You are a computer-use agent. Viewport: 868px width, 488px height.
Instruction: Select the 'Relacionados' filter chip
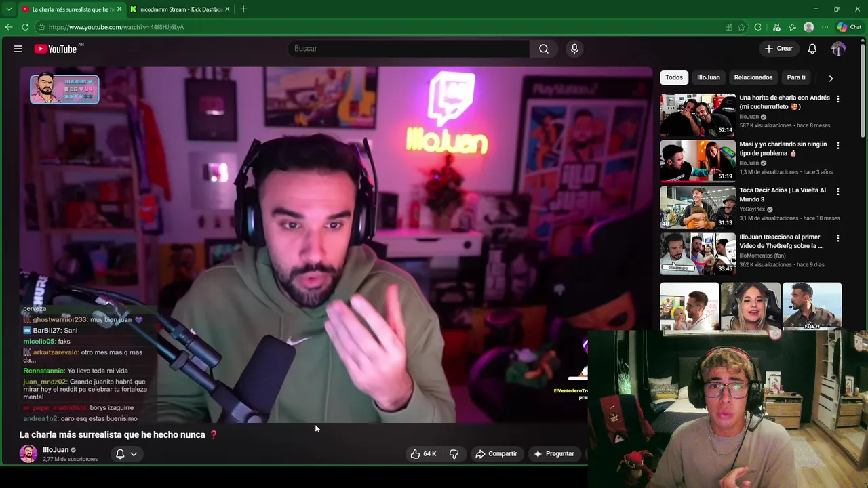point(753,77)
